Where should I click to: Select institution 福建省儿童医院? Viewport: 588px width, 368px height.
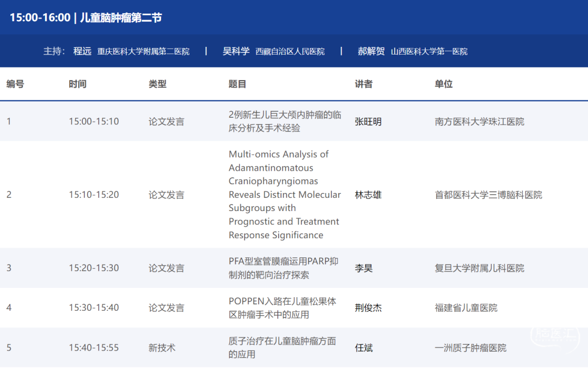point(466,307)
